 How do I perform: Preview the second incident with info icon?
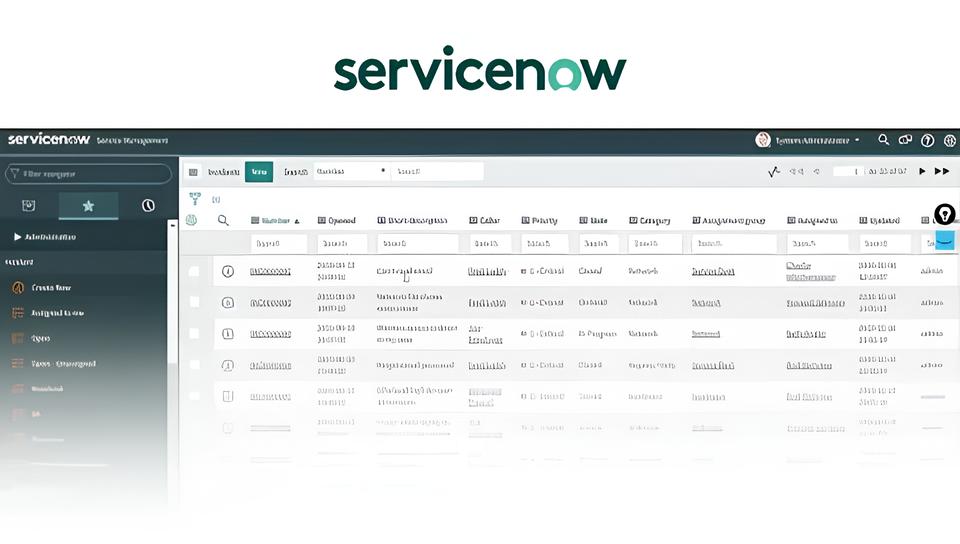click(x=228, y=302)
